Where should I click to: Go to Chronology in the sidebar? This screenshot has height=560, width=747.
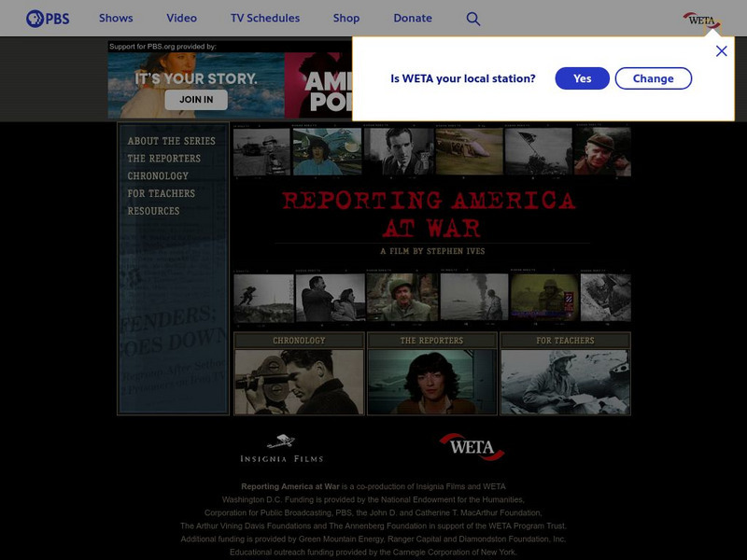pos(158,176)
